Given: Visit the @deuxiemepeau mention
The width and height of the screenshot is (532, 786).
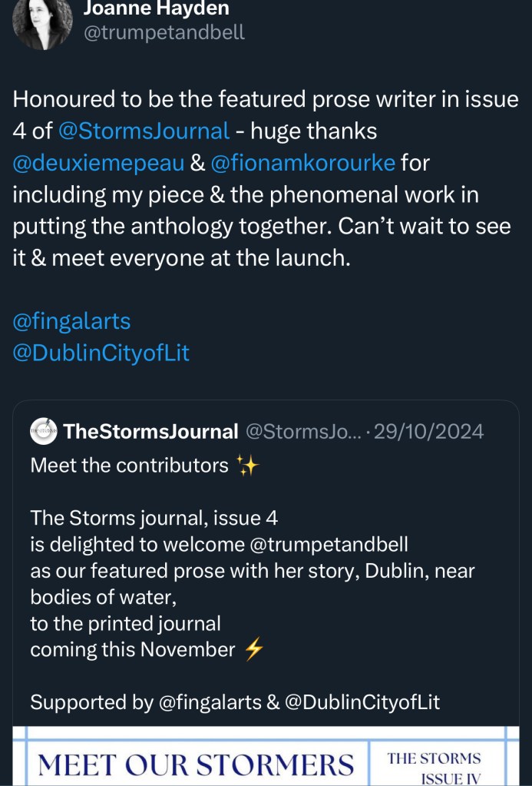Looking at the screenshot, I should tap(97, 164).
